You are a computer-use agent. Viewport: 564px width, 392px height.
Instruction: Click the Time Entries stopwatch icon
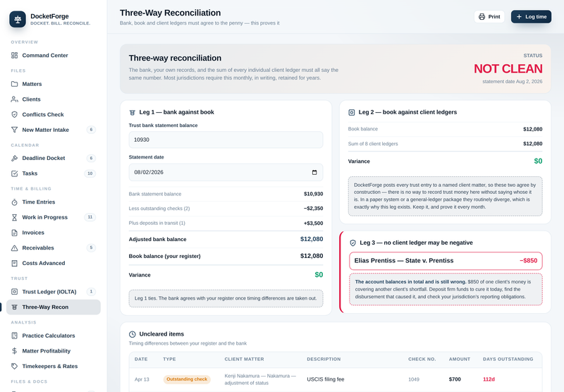tap(14, 202)
